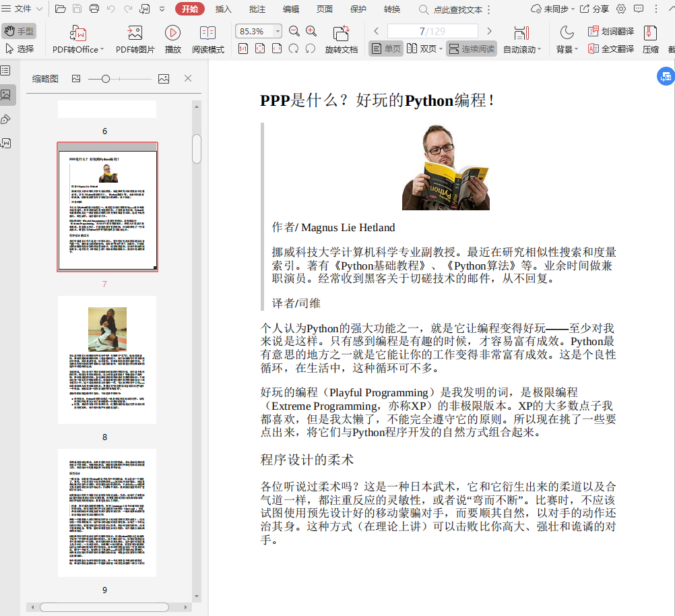Click the feedback speech bubble icon
The image size is (675, 616).
pos(639,9)
